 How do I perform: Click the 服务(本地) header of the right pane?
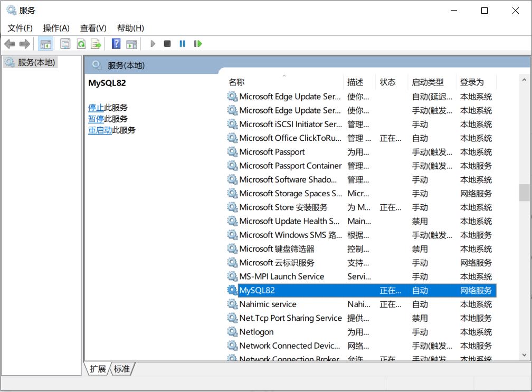(126, 65)
